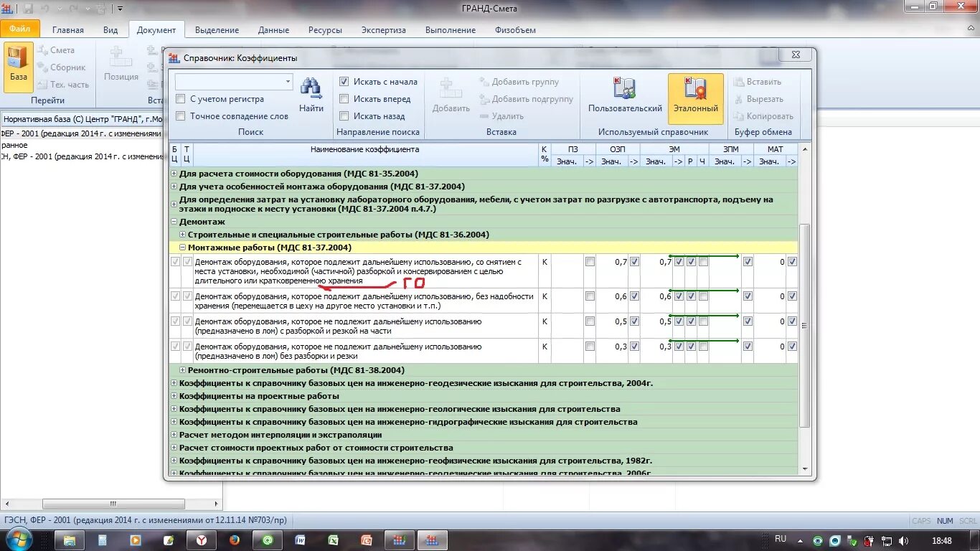Open Word from the taskbar
This screenshot has width=980, height=551.
pyautogui.click(x=301, y=540)
